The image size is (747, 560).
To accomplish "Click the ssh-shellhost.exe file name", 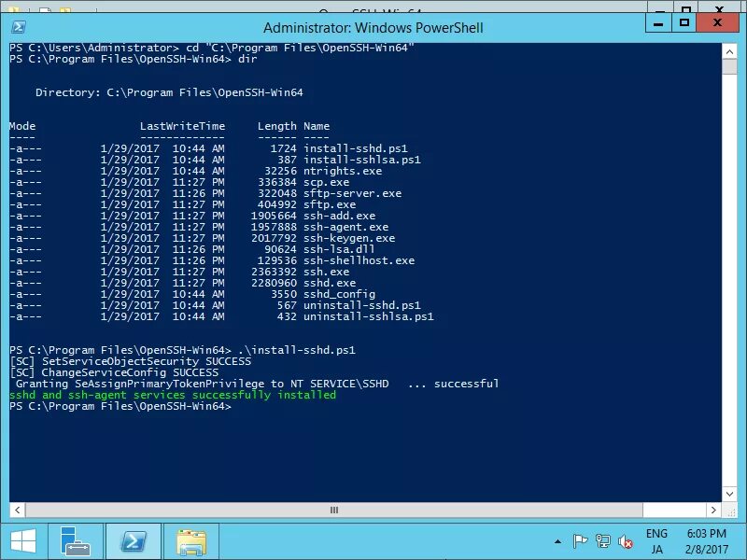I will 359,260.
